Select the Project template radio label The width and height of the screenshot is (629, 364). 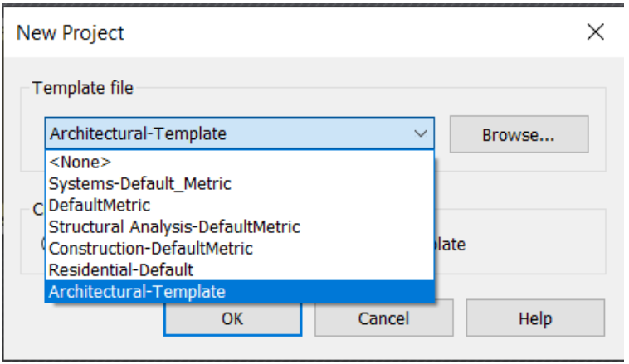click(x=450, y=245)
